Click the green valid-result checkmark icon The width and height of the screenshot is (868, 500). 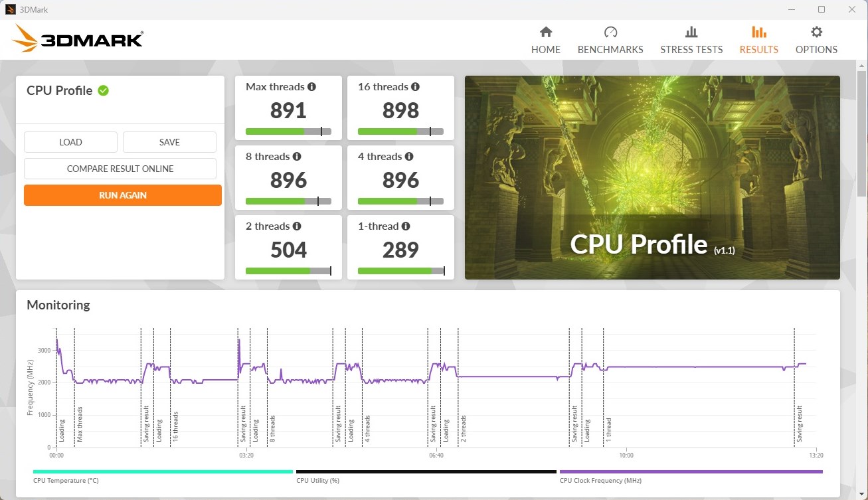point(104,90)
